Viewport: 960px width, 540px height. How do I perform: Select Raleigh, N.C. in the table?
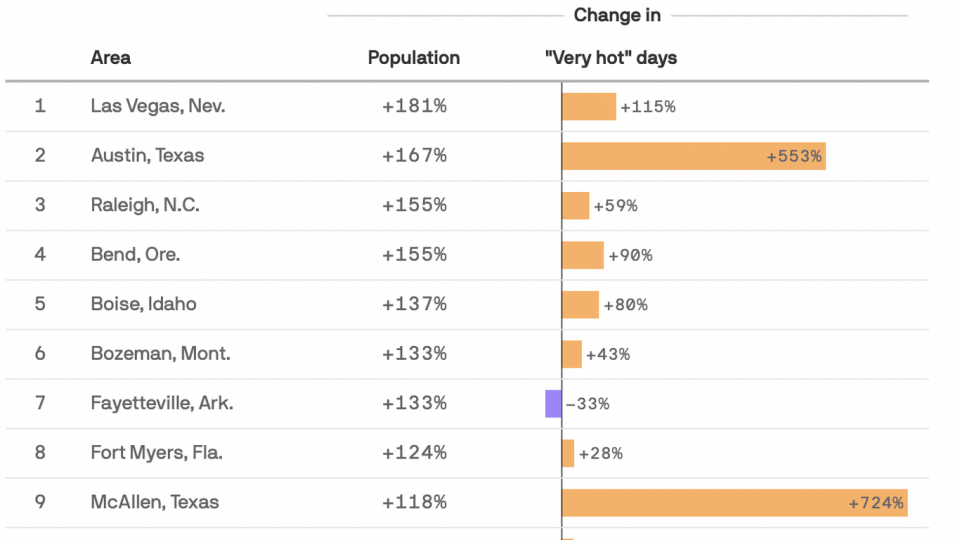145,205
